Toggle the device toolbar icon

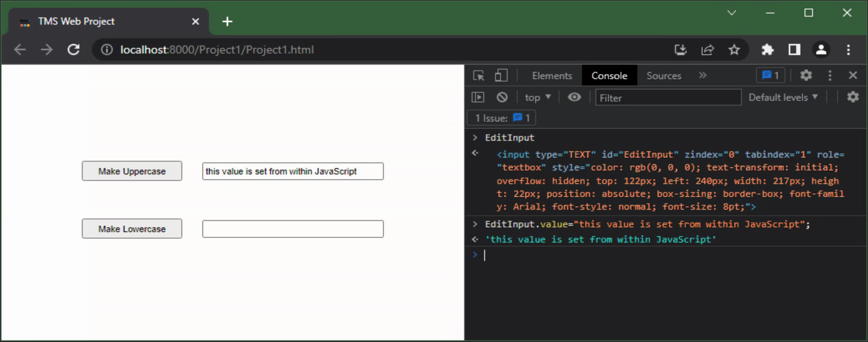coord(501,76)
